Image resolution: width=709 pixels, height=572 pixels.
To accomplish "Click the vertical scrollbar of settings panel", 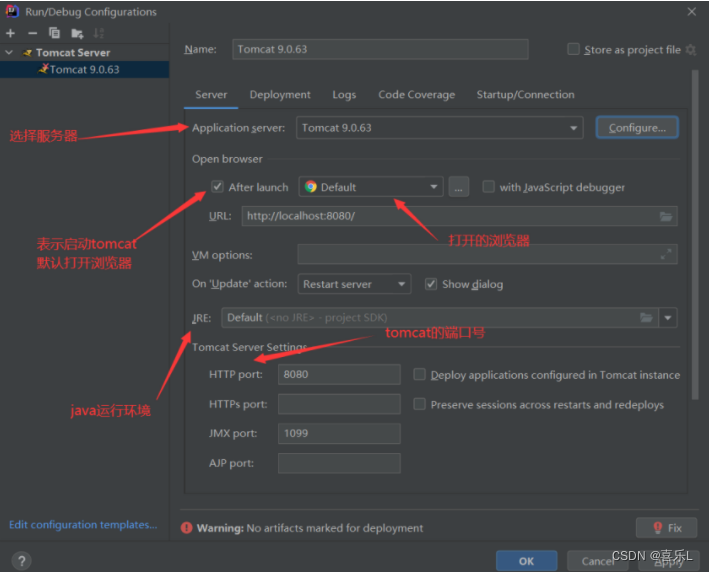I will click(x=695, y=235).
